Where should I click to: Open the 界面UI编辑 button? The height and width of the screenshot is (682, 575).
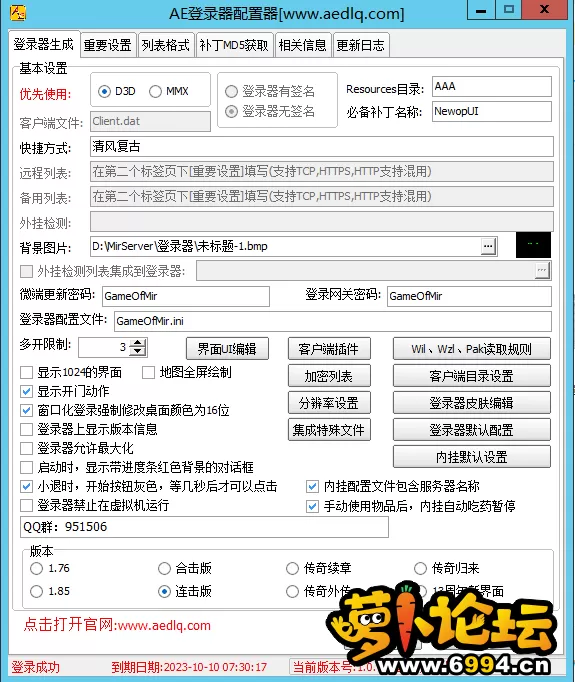coord(227,349)
